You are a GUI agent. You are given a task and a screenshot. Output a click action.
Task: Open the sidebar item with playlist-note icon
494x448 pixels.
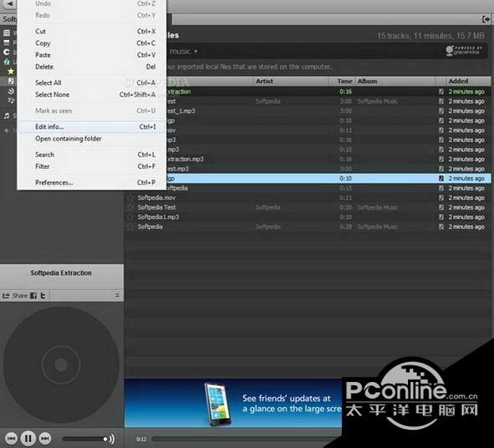(x=10, y=101)
